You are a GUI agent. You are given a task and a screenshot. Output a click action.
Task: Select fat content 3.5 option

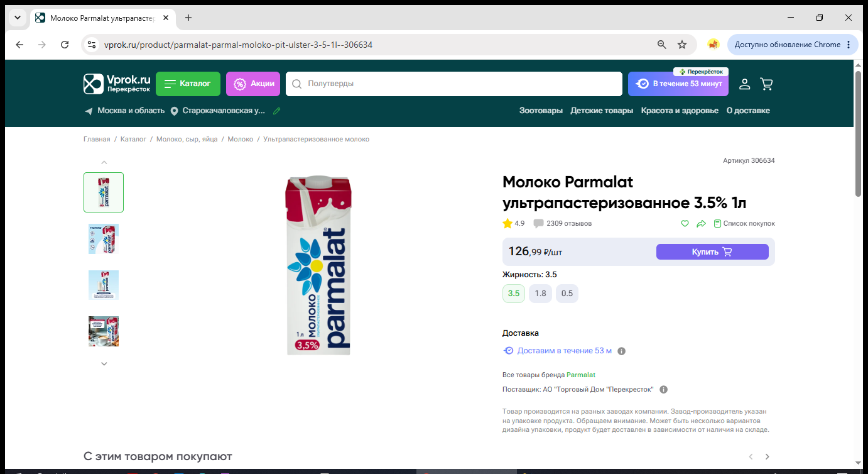(x=514, y=294)
